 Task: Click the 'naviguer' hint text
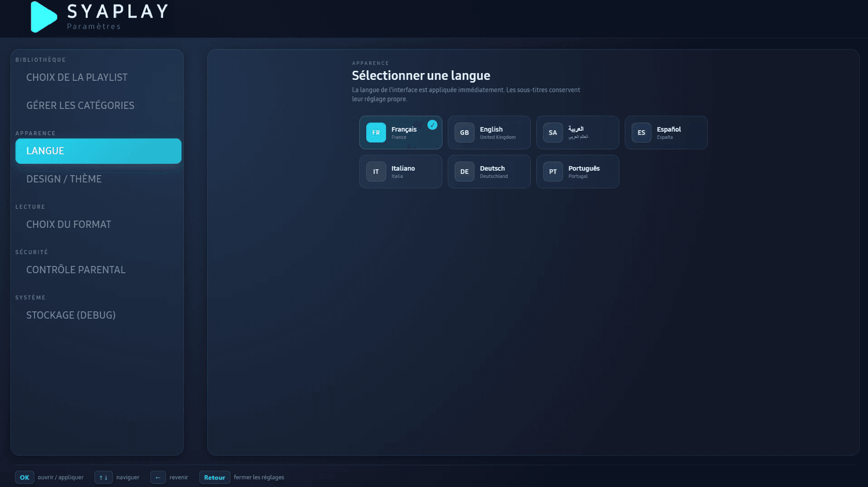click(128, 477)
